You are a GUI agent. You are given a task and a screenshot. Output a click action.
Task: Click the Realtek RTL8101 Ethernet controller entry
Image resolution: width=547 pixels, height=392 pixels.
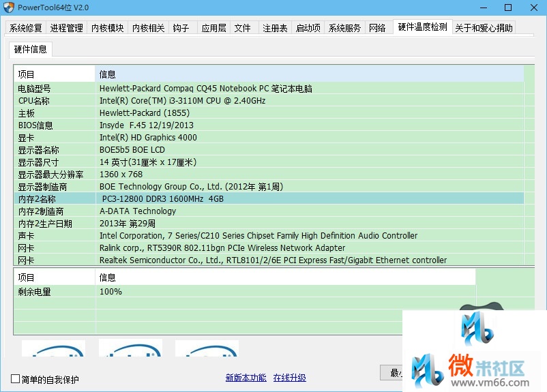[x=273, y=260]
